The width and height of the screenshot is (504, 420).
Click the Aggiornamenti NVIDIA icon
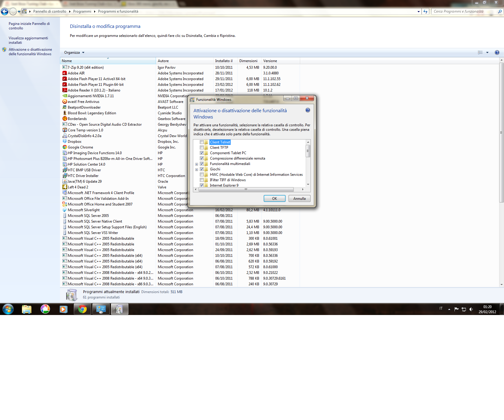coord(64,96)
